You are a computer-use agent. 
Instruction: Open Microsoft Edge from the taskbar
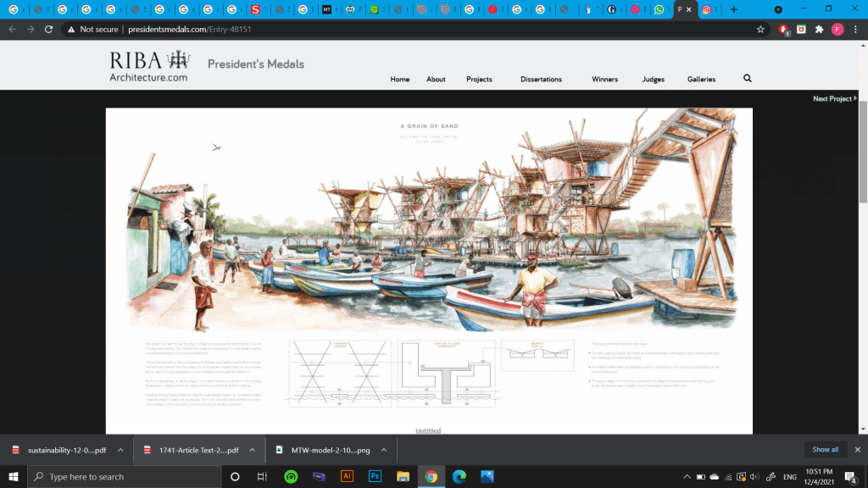459,476
